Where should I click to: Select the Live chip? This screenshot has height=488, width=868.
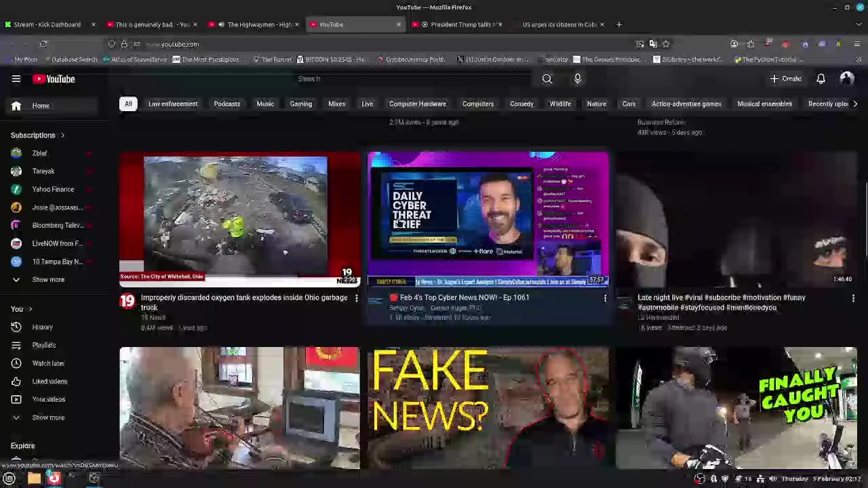click(367, 104)
